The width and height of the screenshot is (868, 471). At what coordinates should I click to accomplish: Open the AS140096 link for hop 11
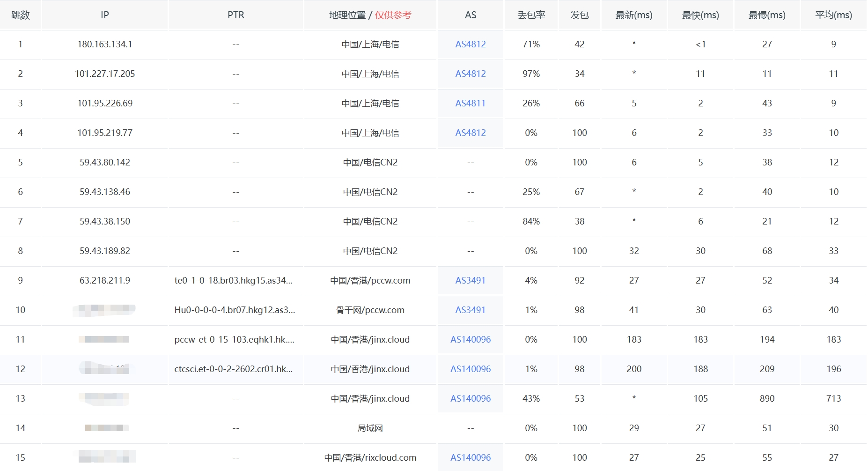pos(470,339)
